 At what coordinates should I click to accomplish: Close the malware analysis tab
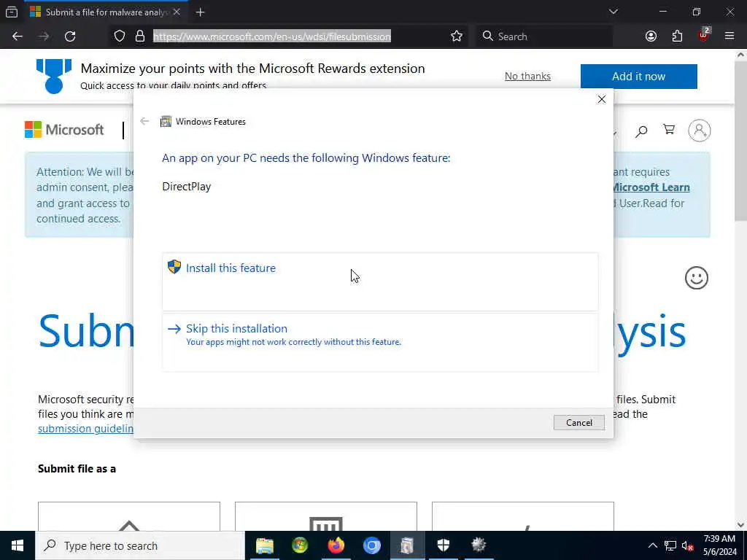(177, 12)
